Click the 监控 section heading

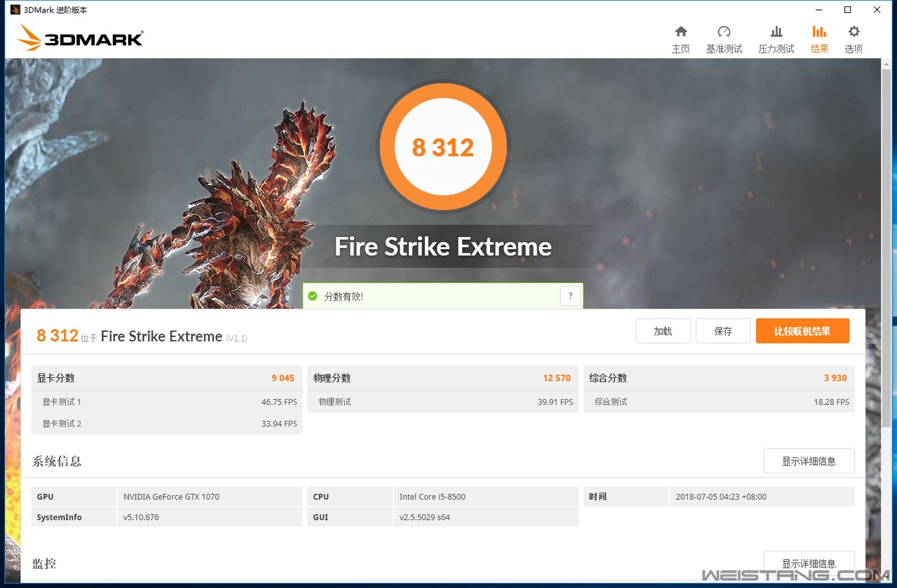(x=44, y=563)
